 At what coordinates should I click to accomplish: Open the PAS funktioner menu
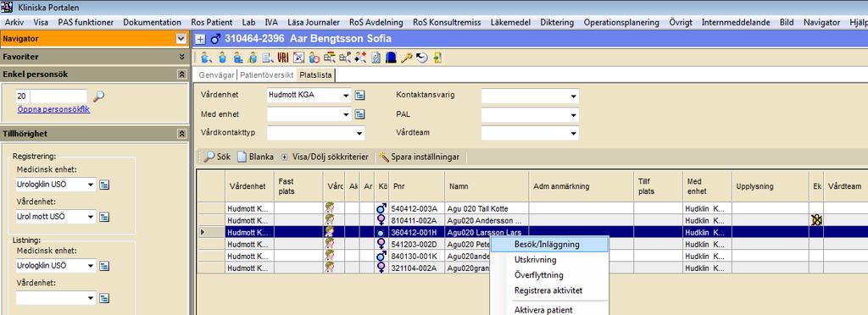point(86,22)
